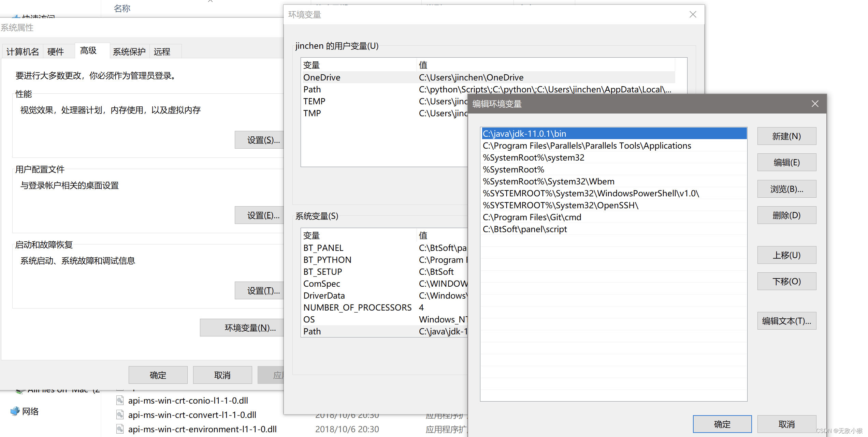Click the 新建(N) button to add a path

786,136
